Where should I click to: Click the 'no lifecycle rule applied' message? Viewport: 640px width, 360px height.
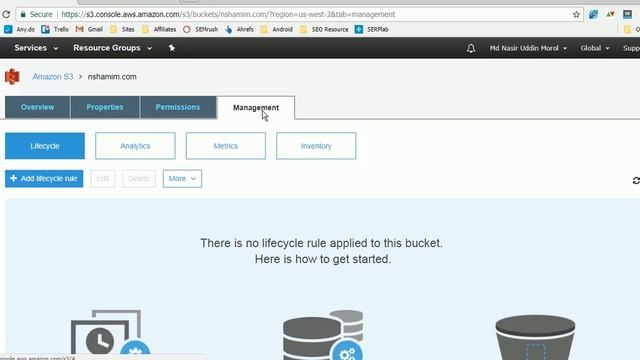point(322,243)
